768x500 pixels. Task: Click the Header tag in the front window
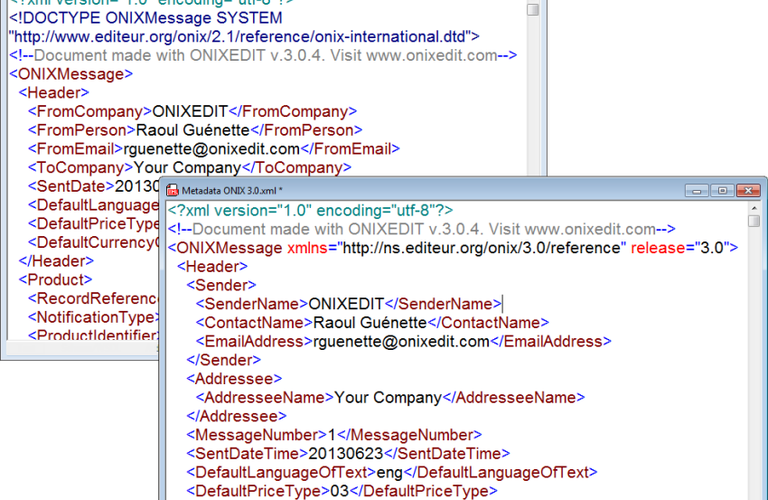tap(212, 267)
